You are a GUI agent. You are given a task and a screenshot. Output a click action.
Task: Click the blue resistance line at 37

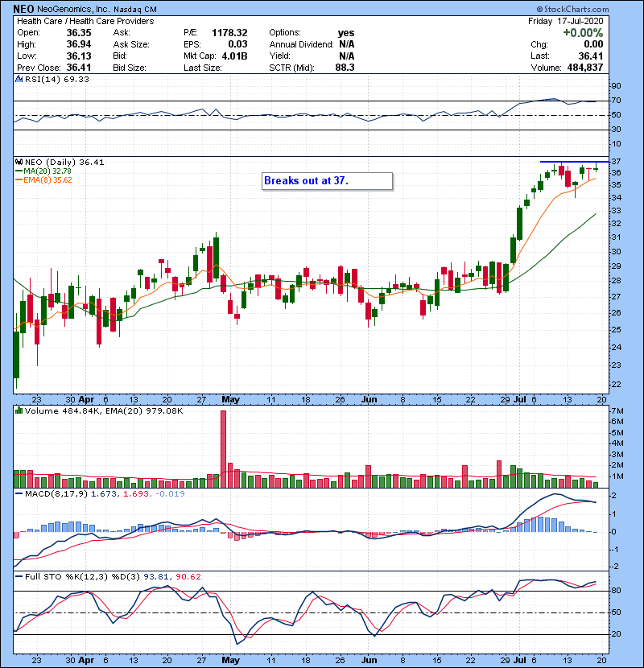[574, 162]
